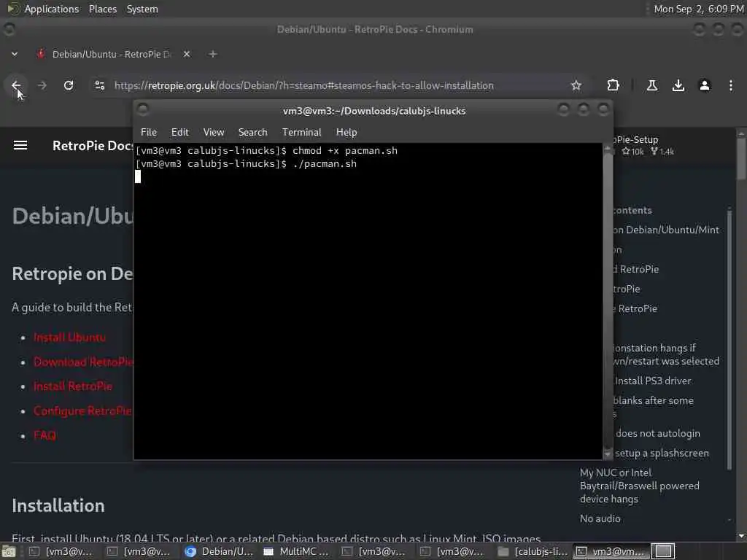This screenshot has width=747, height=560.
Task: Open Chromium three-dot menu
Action: tap(731, 85)
